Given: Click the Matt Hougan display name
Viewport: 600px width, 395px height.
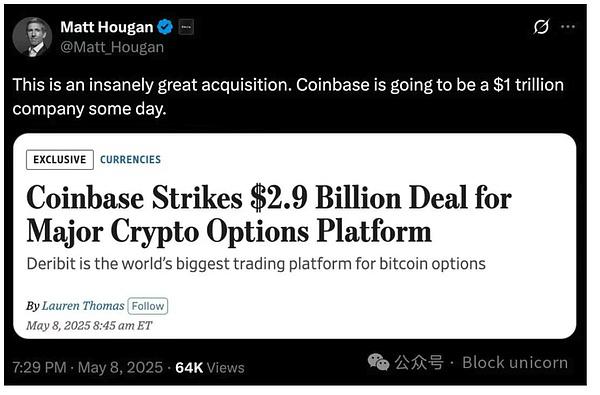Looking at the screenshot, I should (107, 27).
